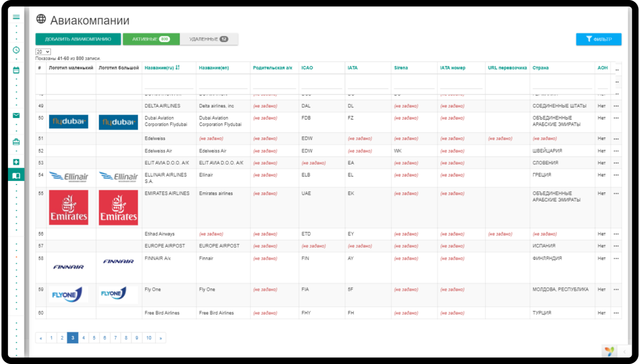Screen dimensions: 640x364
Task: Open row actions for Free Bird Airlines
Action: pyautogui.click(x=616, y=313)
